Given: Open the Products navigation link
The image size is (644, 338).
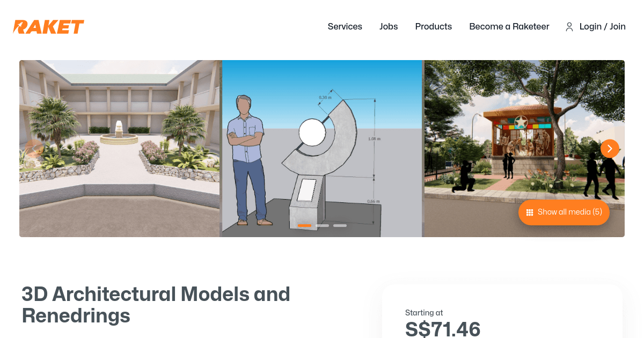Looking at the screenshot, I should tap(434, 27).
